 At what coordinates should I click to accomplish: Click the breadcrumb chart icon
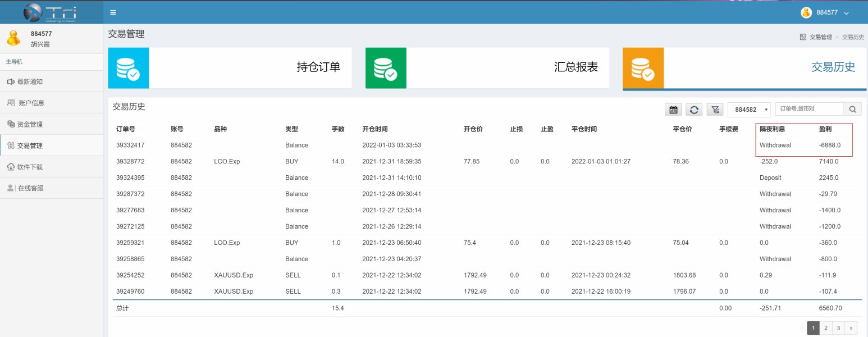coord(803,37)
